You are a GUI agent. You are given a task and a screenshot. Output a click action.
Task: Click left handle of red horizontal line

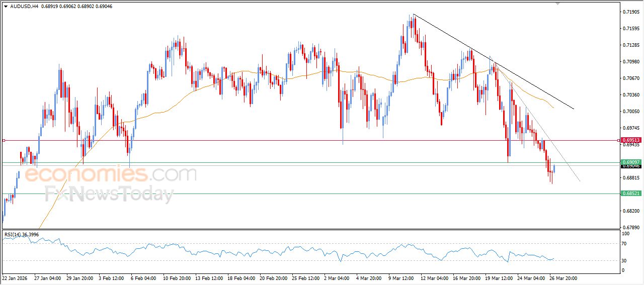4,141
